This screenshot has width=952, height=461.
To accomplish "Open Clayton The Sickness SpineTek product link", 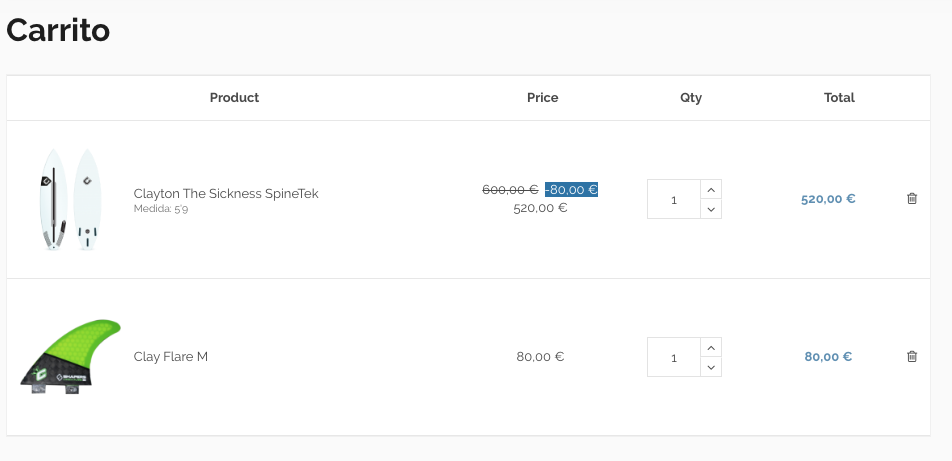I will pos(226,193).
